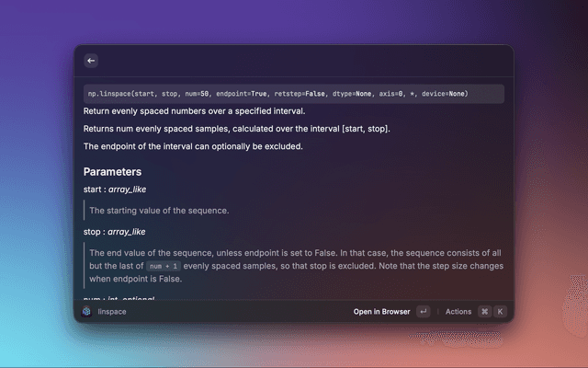Click the Enter key icon
This screenshot has height=368, width=588.
tap(423, 312)
